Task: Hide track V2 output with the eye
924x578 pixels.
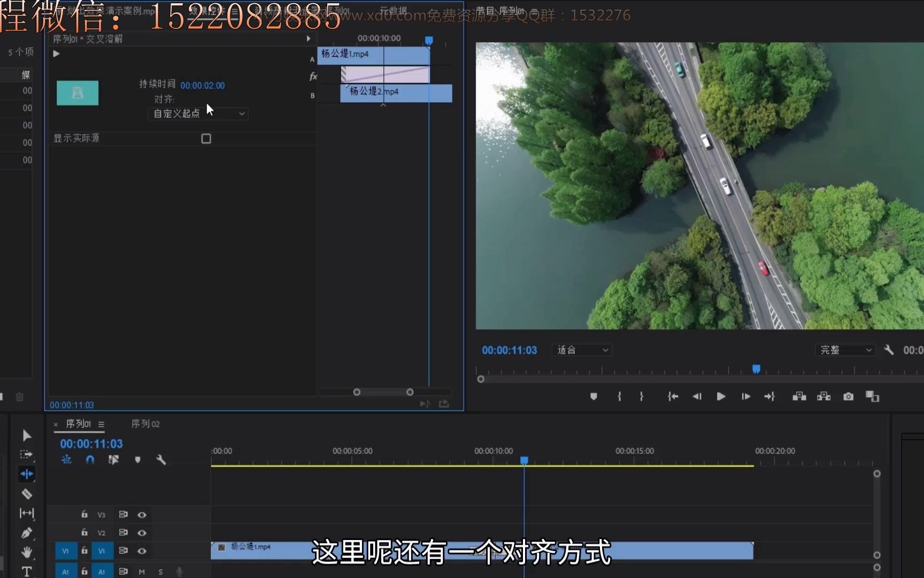Action: coord(142,533)
